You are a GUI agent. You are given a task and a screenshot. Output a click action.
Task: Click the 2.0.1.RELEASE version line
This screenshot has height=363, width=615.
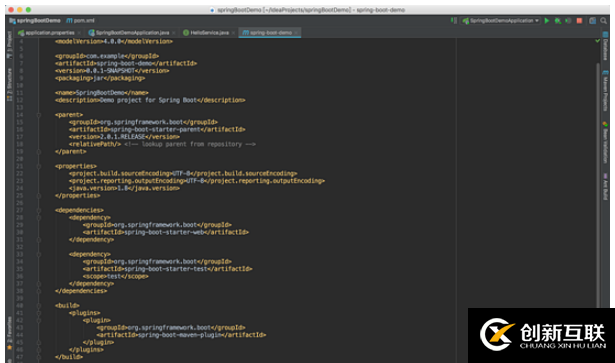(124, 137)
